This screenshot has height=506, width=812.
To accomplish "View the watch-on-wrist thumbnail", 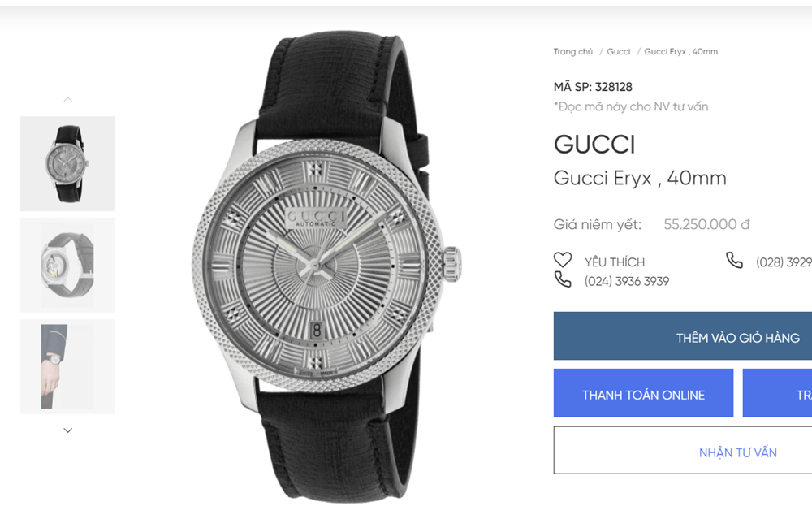I will [x=67, y=366].
